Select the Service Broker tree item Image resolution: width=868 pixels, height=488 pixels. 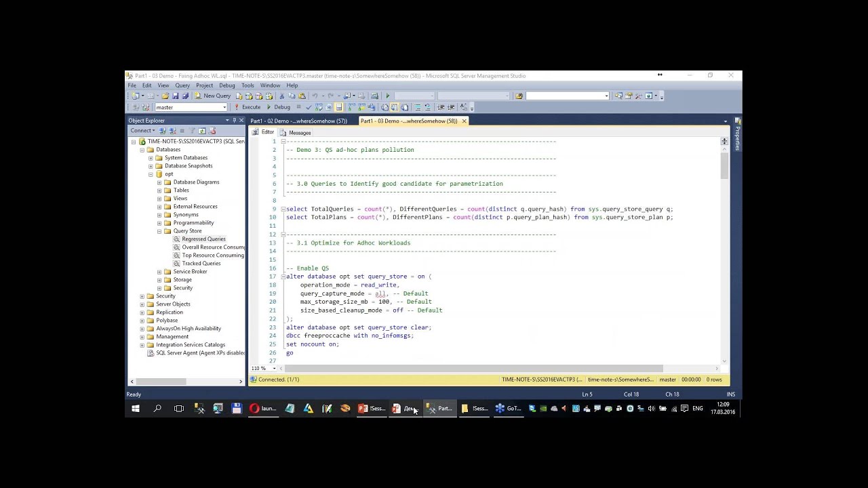pyautogui.click(x=190, y=272)
